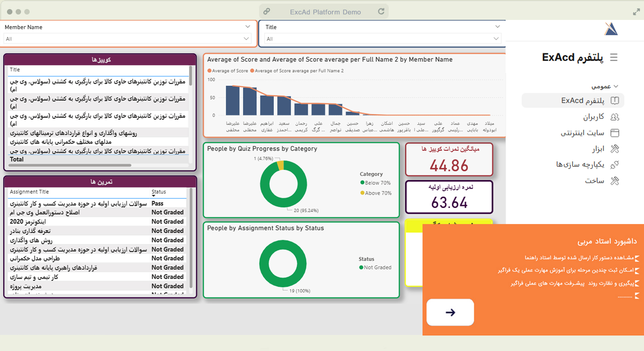The width and height of the screenshot is (644, 351).
Task: Collapse the عمومی sidebar section
Action: [616, 86]
